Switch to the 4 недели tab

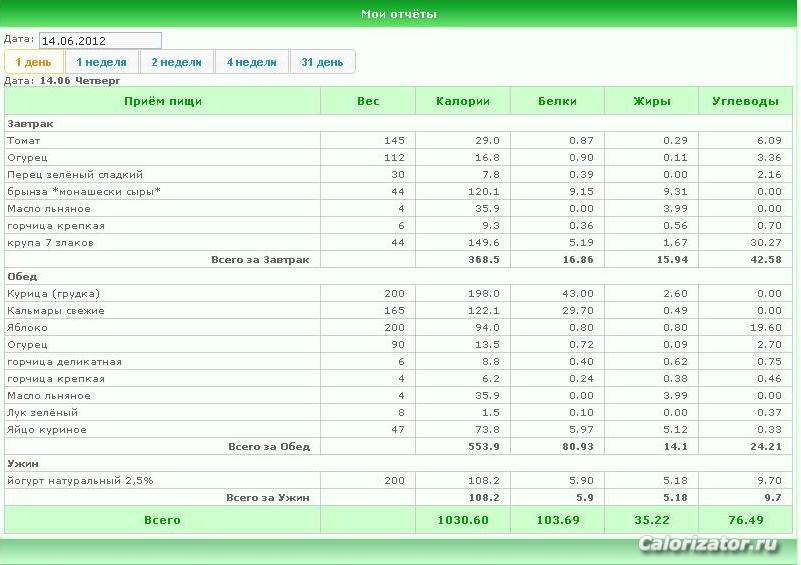point(252,62)
